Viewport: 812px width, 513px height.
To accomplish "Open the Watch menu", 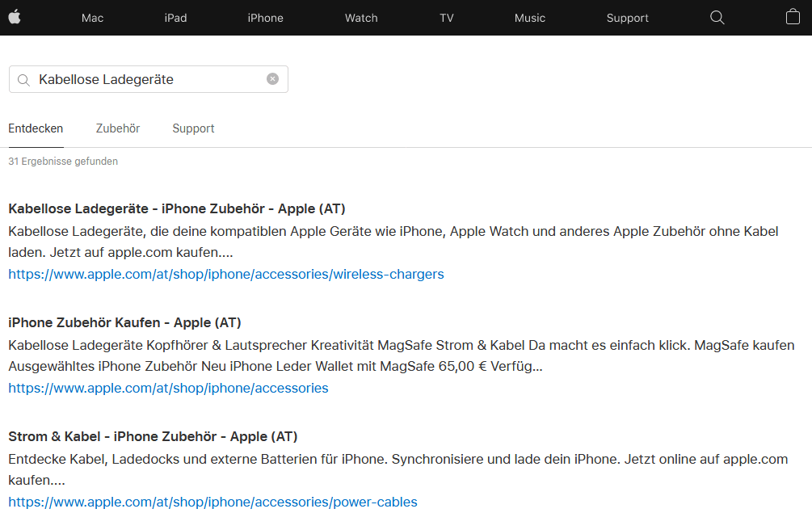I will click(x=361, y=18).
